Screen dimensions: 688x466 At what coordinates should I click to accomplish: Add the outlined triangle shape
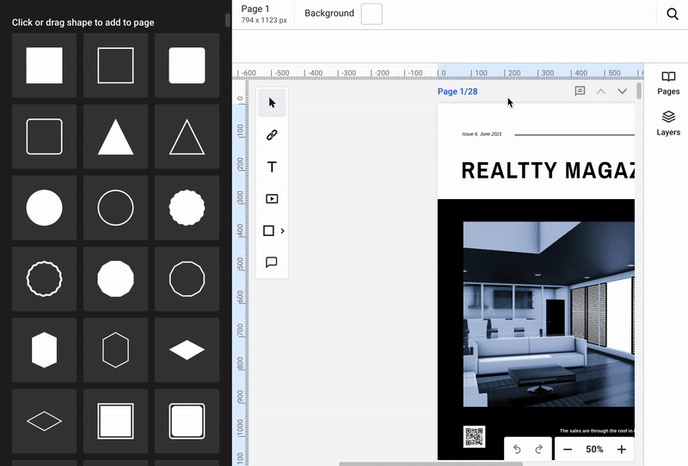[187, 136]
